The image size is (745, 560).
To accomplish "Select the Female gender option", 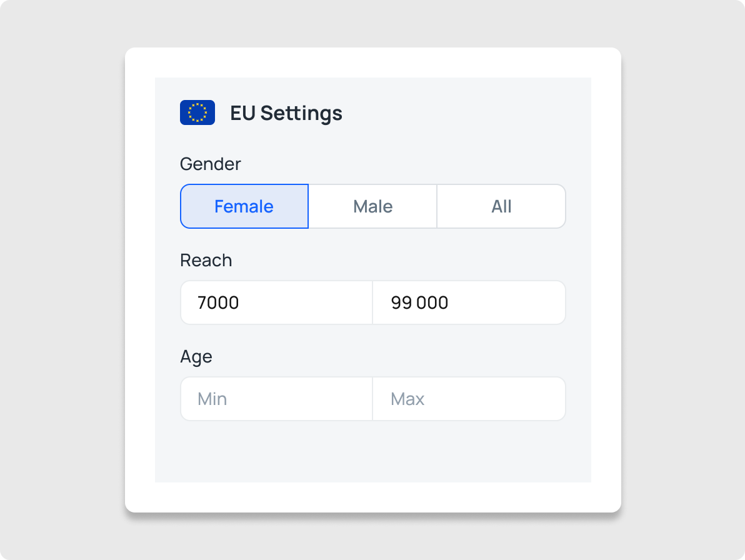I will tap(244, 206).
